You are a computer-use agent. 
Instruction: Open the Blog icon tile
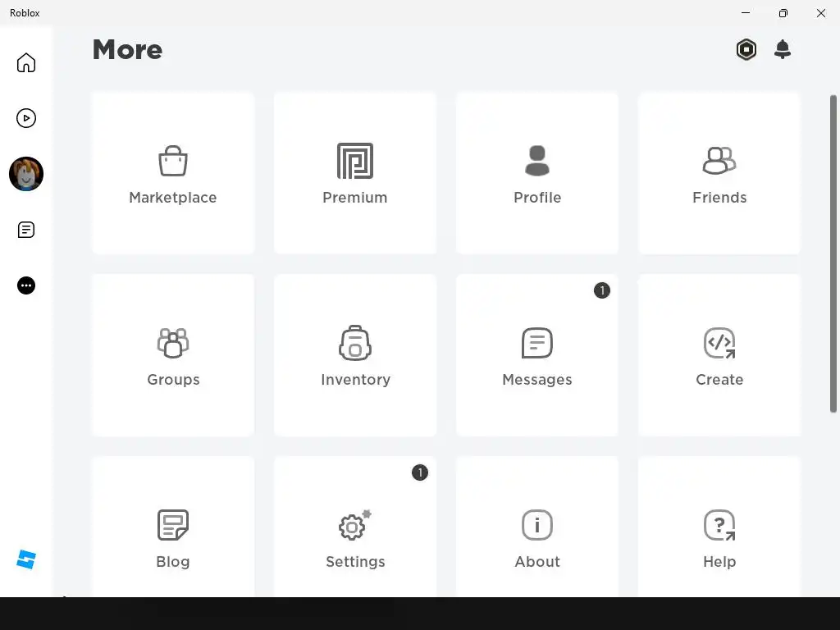coord(173,525)
